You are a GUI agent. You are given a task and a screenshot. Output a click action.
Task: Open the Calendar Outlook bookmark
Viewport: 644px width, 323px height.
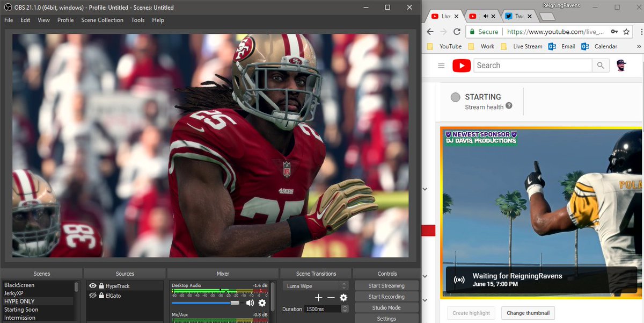coord(600,47)
